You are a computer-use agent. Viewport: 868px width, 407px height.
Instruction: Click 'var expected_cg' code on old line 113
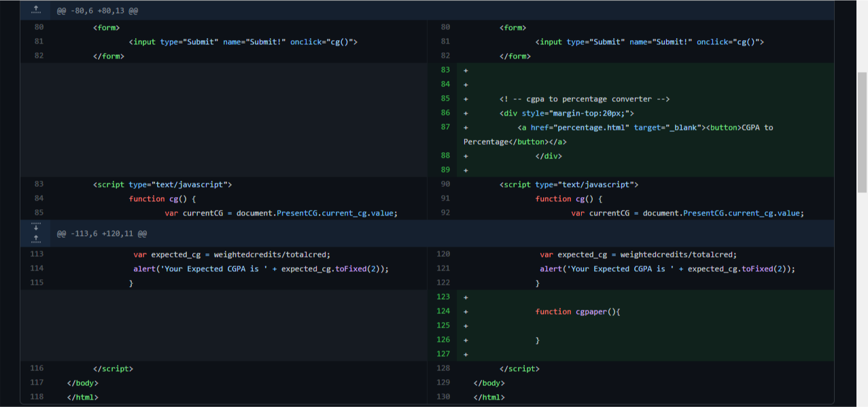coord(232,254)
